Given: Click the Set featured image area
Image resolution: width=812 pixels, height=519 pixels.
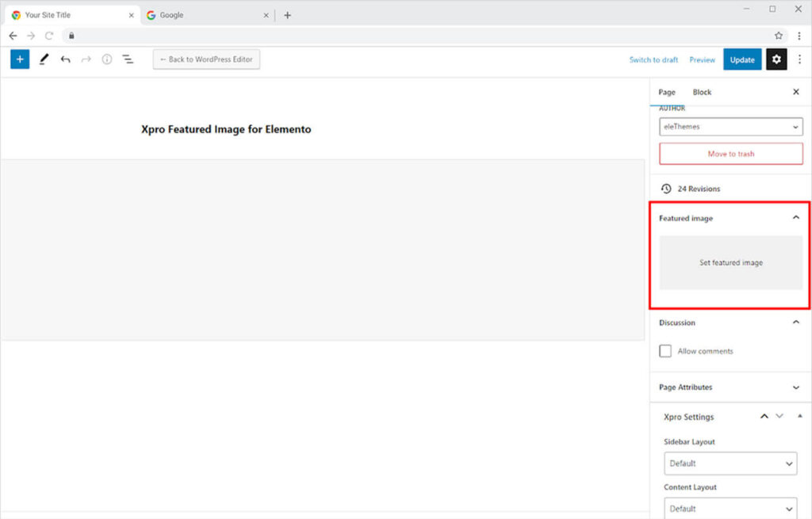Looking at the screenshot, I should point(730,262).
